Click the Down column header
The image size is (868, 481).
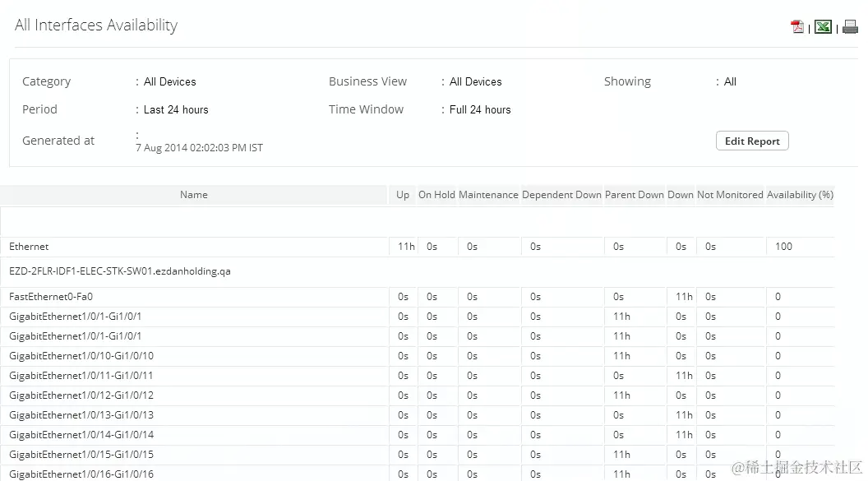tap(680, 195)
